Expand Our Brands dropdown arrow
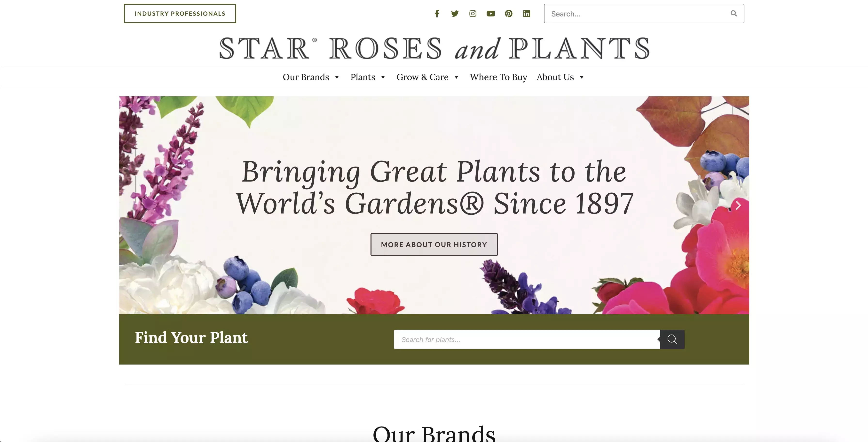 pos(337,77)
